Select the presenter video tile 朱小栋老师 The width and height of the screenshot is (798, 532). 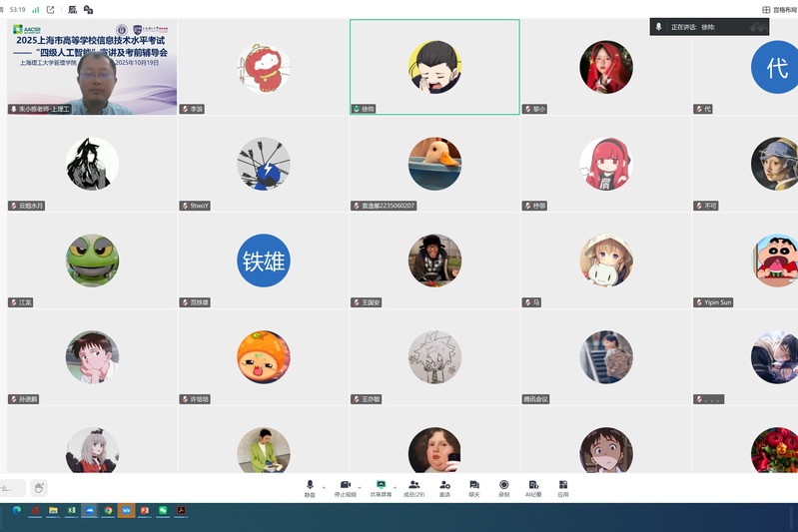pyautogui.click(x=92, y=67)
